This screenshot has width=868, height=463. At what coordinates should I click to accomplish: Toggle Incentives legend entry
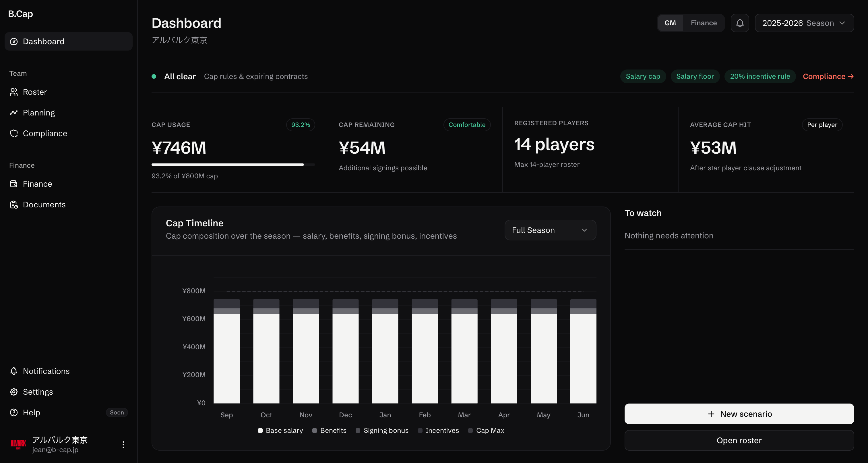(438, 431)
